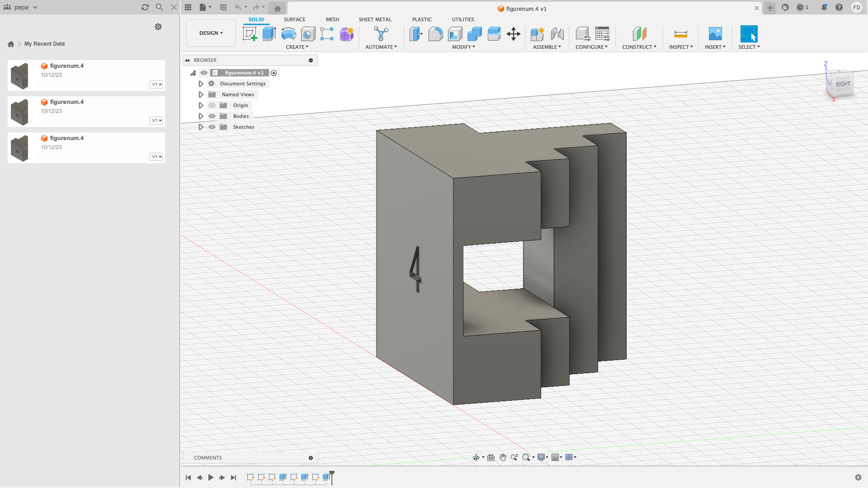The width and height of the screenshot is (868, 488).
Task: Switch to the PLASTIC tab
Action: coord(422,19)
